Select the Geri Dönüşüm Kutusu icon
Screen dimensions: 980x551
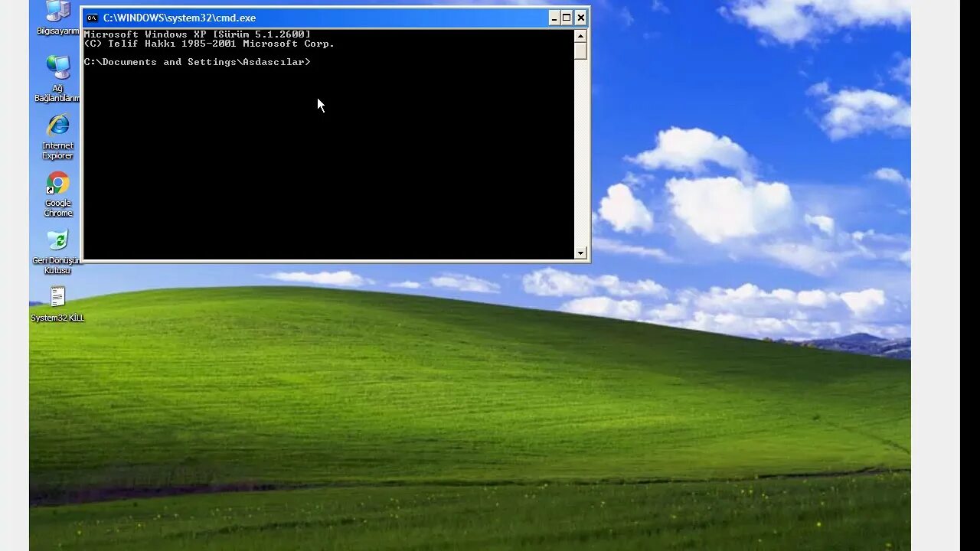(57, 252)
